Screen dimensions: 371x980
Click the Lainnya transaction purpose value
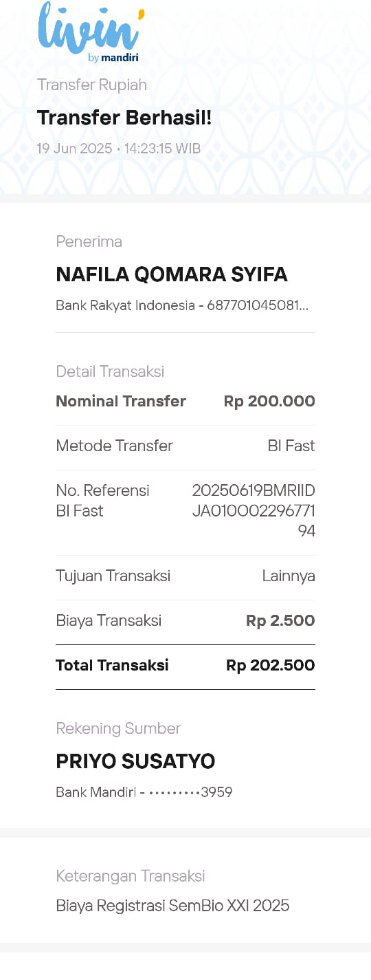(x=289, y=576)
